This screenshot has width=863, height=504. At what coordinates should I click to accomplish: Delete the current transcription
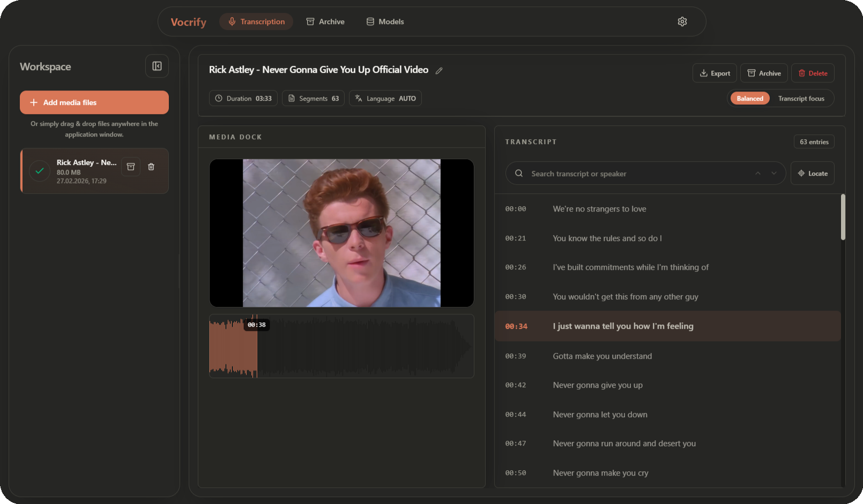(x=812, y=73)
